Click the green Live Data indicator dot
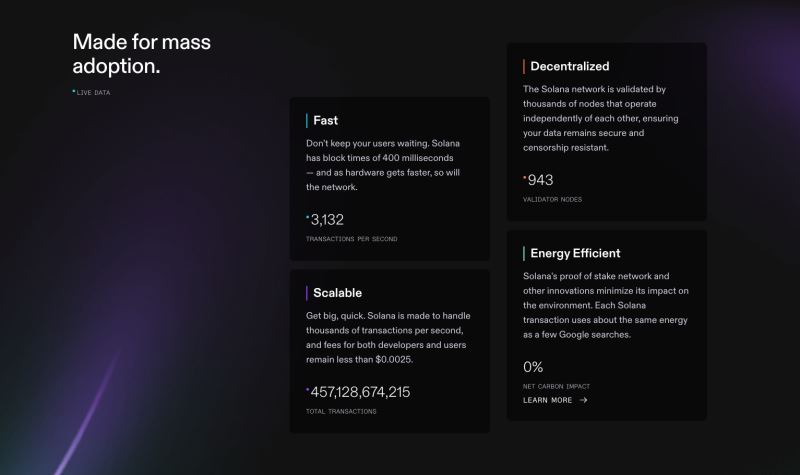This screenshot has width=800, height=475. [x=74, y=91]
